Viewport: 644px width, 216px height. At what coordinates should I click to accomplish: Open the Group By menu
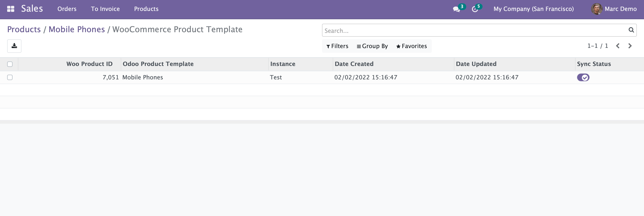pyautogui.click(x=372, y=46)
